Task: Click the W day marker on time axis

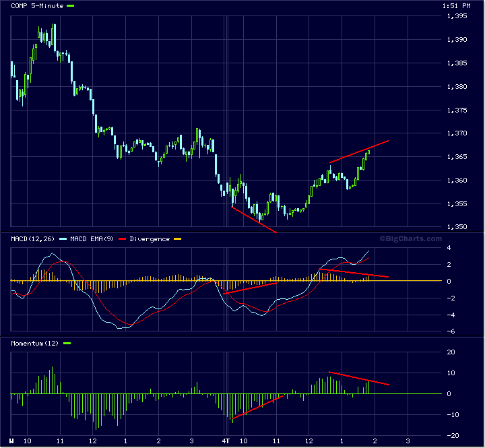Action: coord(12,441)
